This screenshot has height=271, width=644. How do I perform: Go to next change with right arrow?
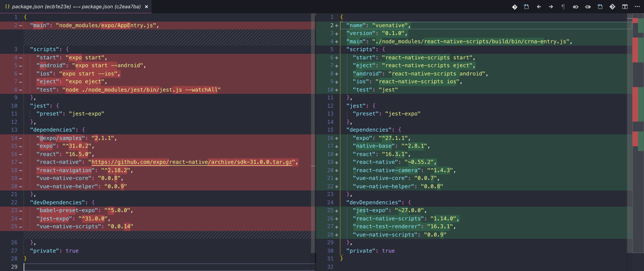pyautogui.click(x=551, y=7)
